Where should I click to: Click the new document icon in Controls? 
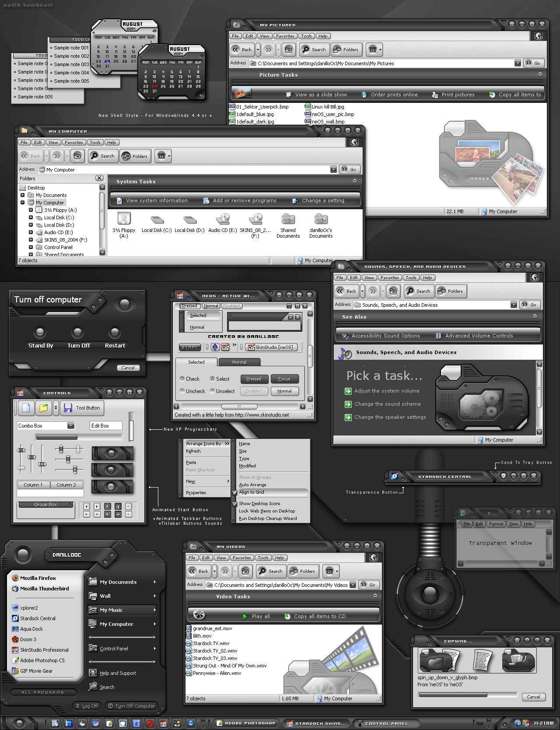[26, 408]
